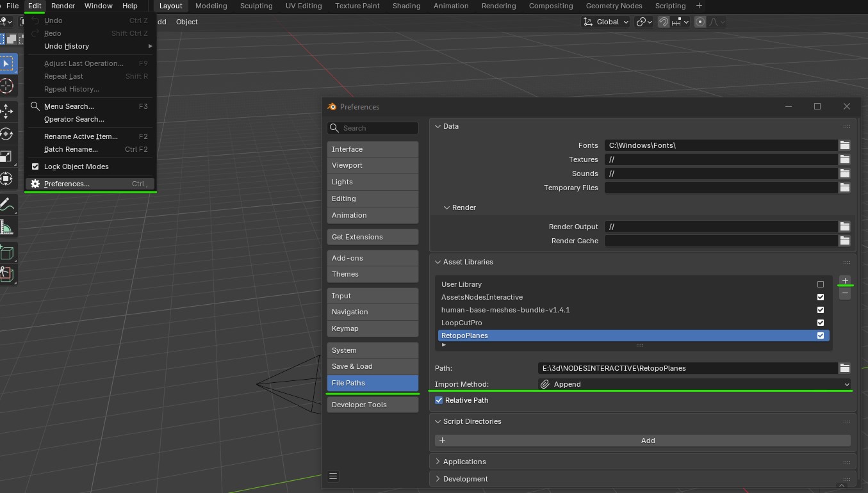Viewport: 868px width, 493px height.
Task: Switch to the Shading workspace tab
Action: (x=406, y=6)
